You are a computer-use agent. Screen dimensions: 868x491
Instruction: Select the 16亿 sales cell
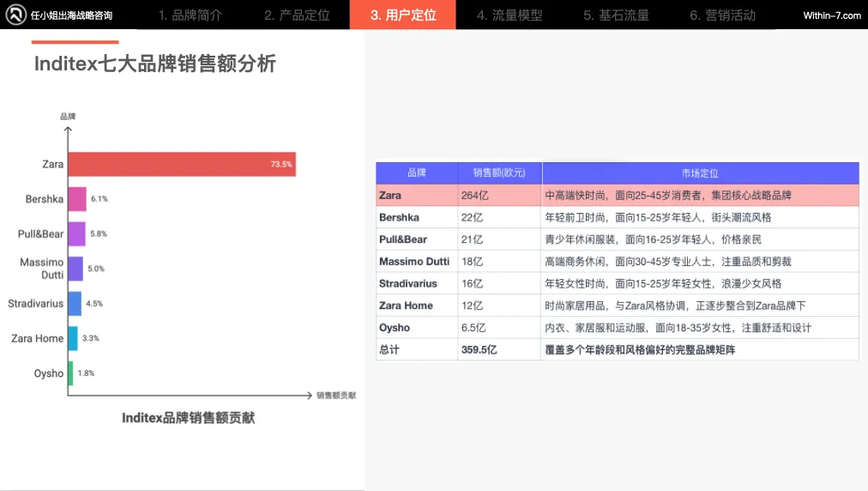coord(499,283)
